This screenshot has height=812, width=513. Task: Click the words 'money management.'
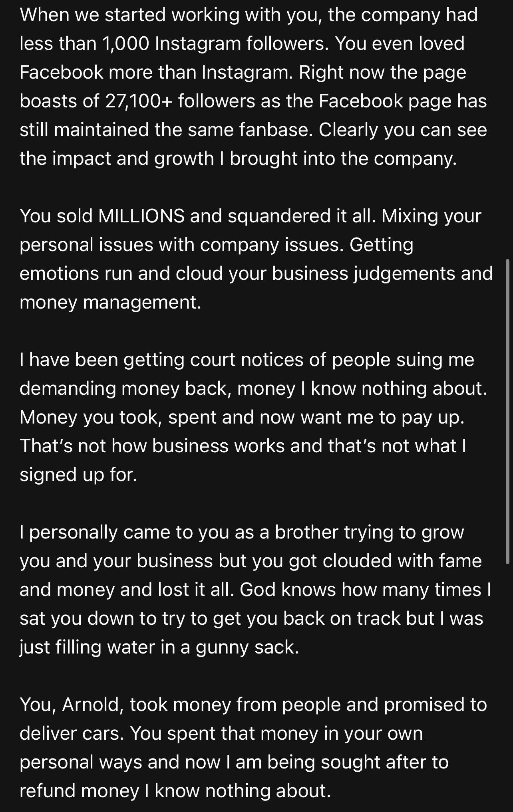[110, 302]
